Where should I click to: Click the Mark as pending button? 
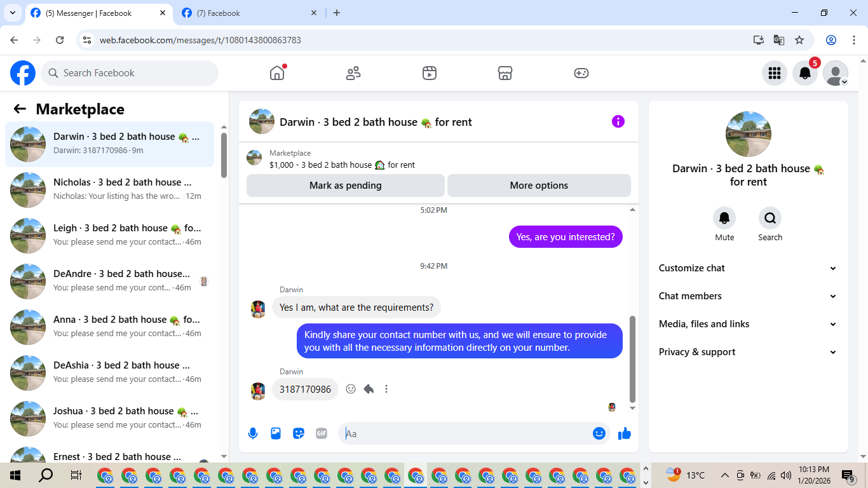pyautogui.click(x=346, y=186)
